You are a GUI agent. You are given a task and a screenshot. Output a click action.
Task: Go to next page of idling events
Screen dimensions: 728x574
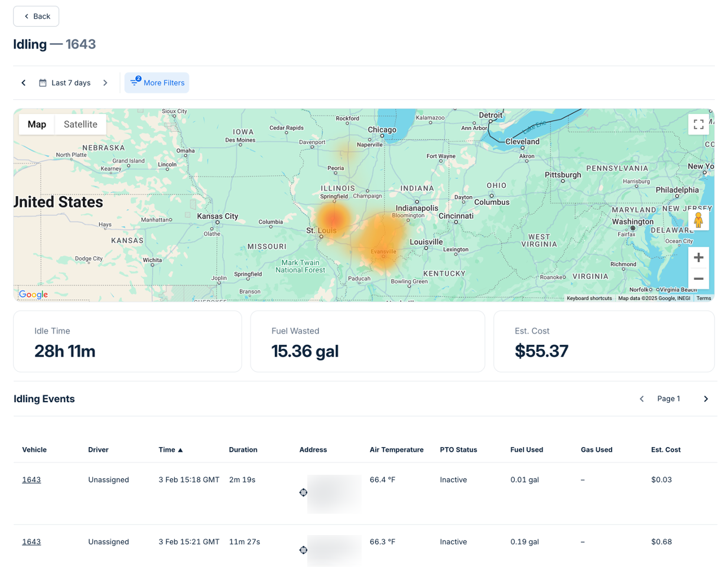[706, 399]
